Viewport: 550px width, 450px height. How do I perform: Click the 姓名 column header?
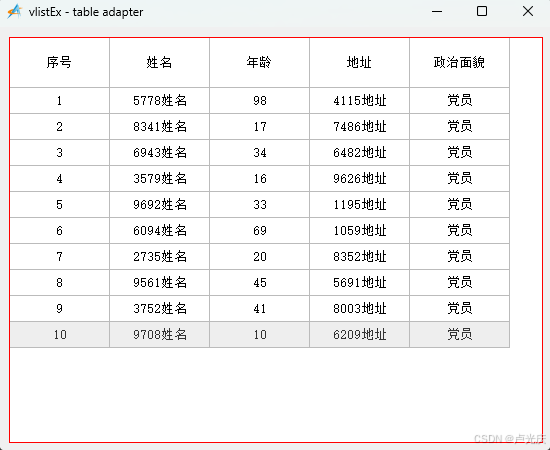click(160, 62)
